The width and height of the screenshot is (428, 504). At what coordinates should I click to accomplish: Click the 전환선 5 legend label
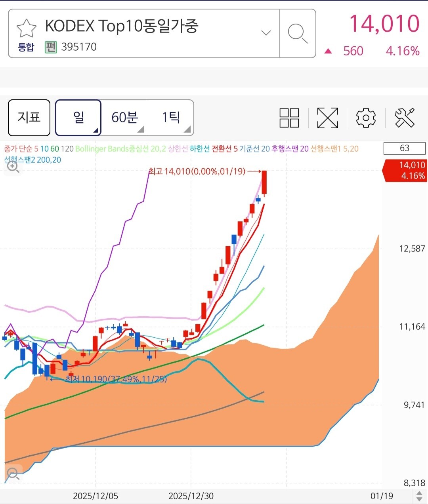pyautogui.click(x=224, y=149)
